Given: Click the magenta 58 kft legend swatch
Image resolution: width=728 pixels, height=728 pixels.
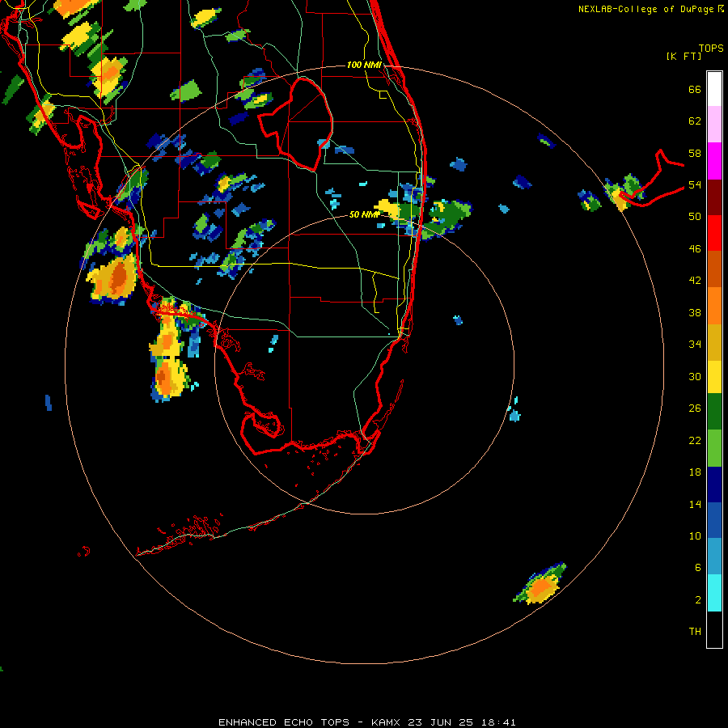Looking at the screenshot, I should 714,161.
